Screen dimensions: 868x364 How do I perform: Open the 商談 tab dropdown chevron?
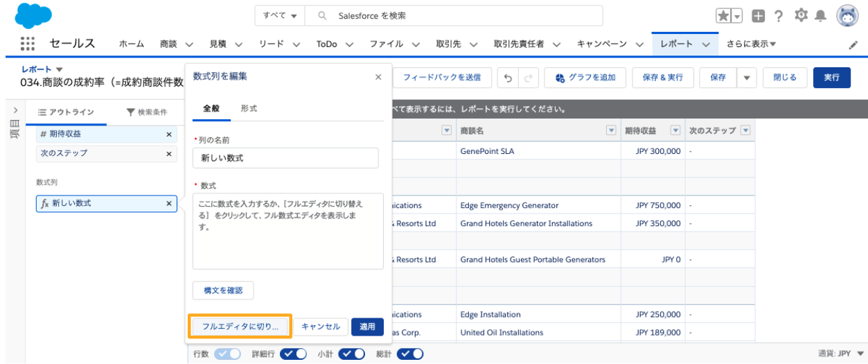[x=188, y=44]
